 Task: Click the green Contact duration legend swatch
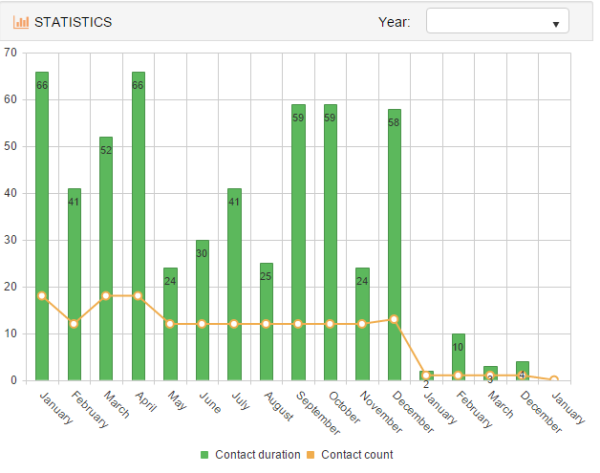pos(205,455)
